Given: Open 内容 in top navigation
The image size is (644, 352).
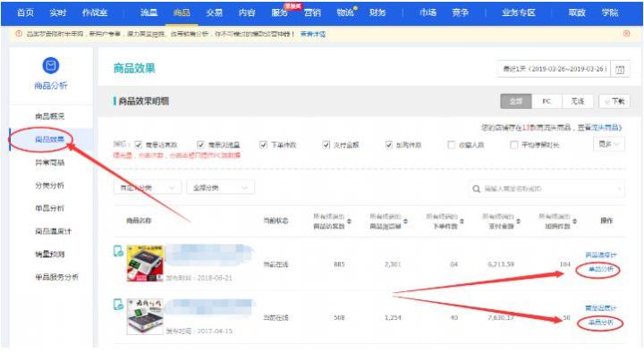Looking at the screenshot, I should click(x=247, y=13).
